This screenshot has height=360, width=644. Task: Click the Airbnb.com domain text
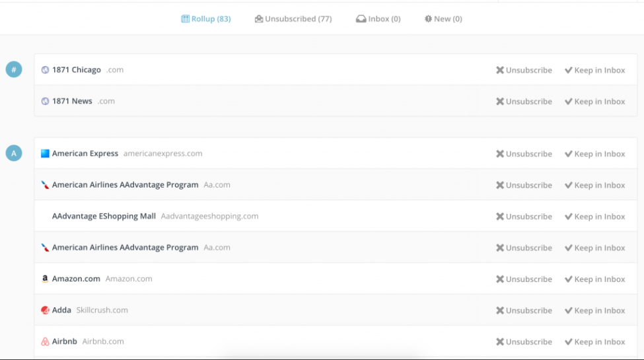coord(103,341)
